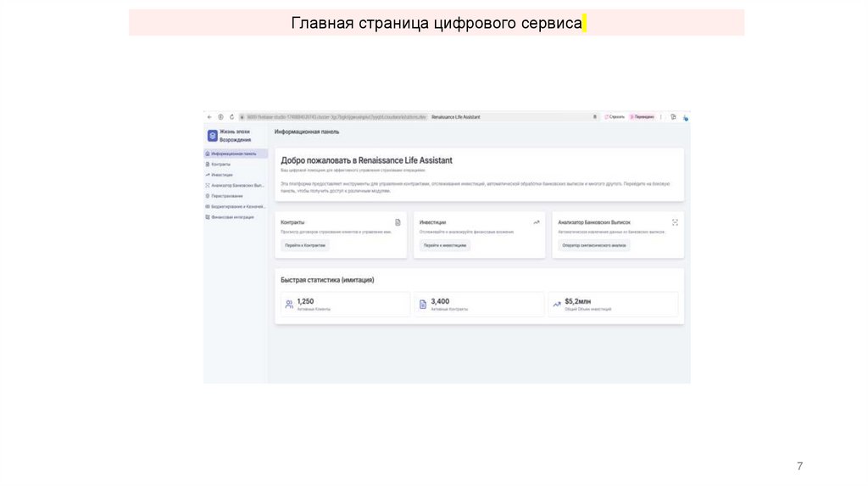
Task: Open the browser three-dot menu
Action: (661, 117)
